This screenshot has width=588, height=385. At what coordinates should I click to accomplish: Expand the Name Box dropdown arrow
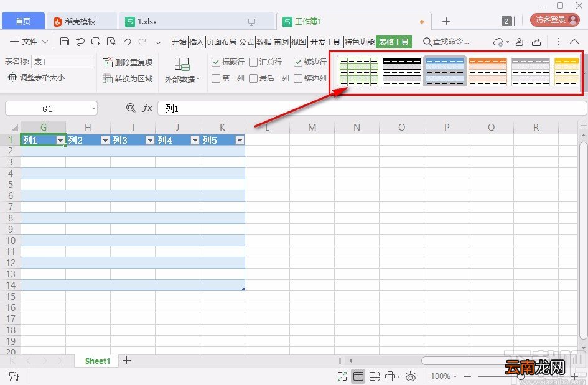[94, 109]
